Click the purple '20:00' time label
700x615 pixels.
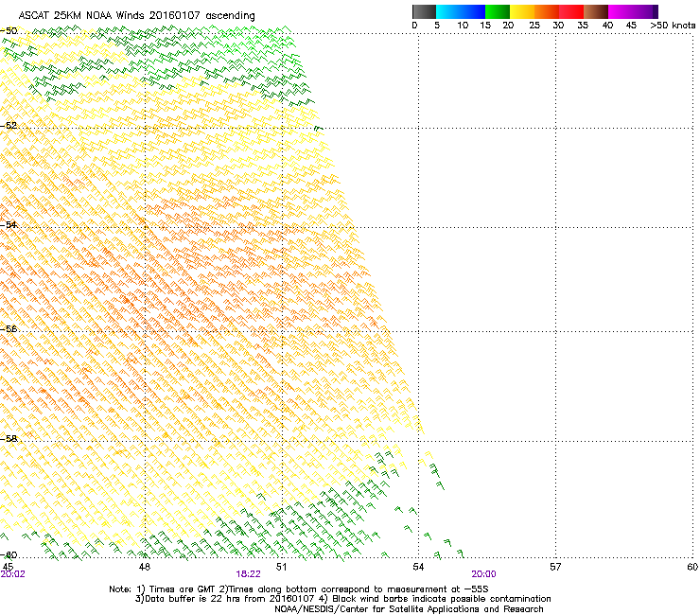[x=484, y=574]
